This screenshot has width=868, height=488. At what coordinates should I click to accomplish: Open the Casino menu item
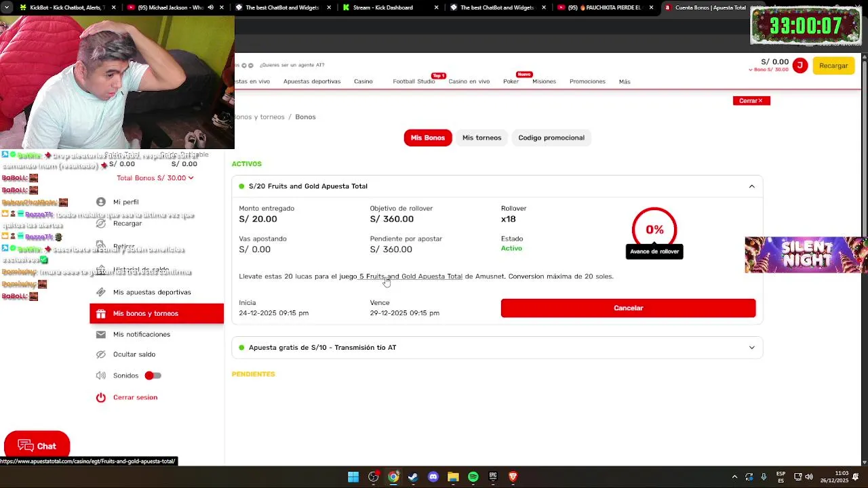click(x=363, y=81)
